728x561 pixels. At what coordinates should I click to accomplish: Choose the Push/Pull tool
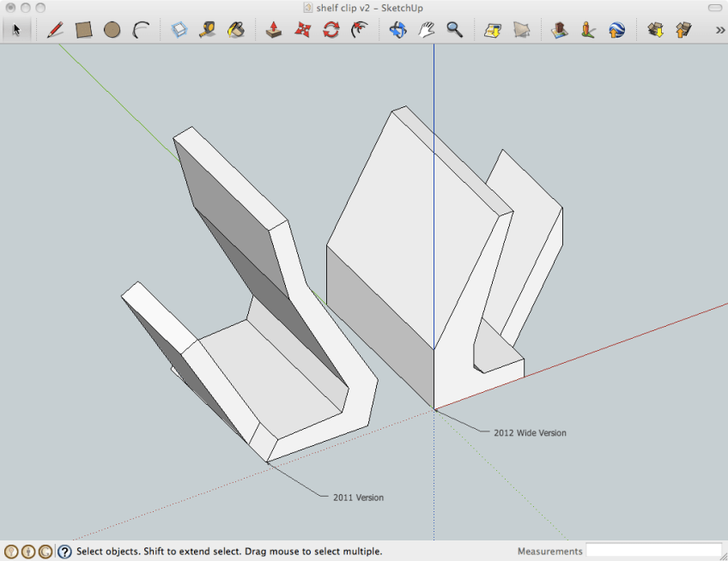tap(274, 30)
